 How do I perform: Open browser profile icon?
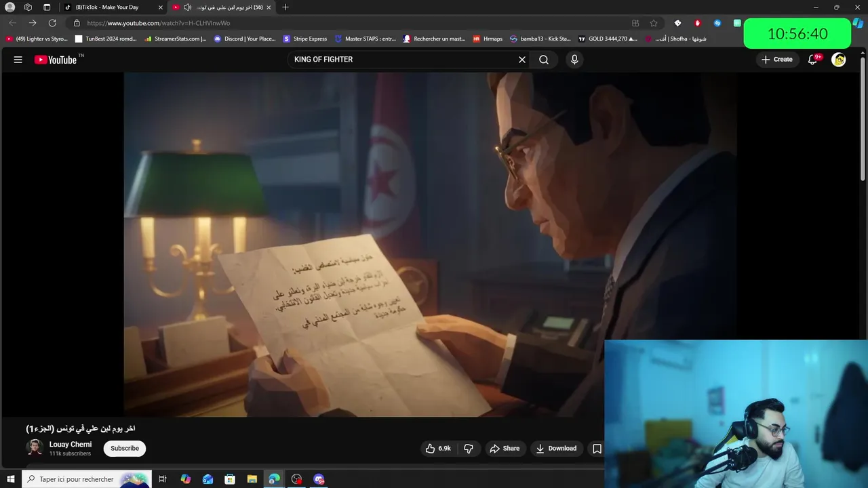[9, 7]
